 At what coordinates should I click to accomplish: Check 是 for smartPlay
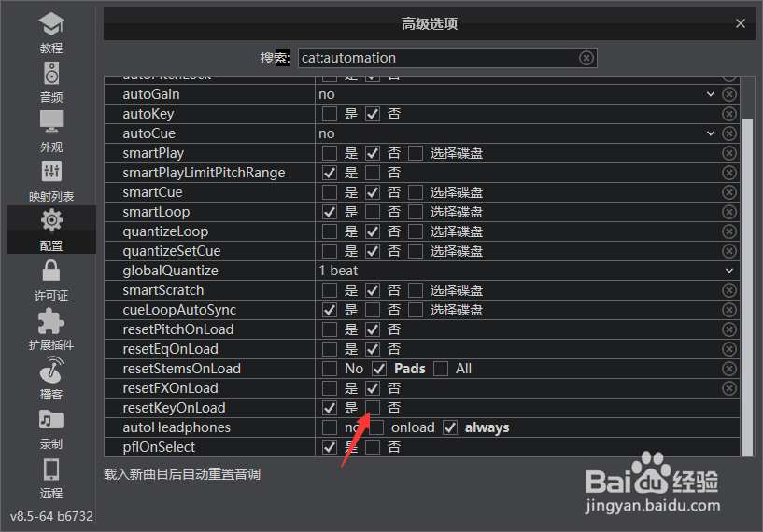[330, 153]
